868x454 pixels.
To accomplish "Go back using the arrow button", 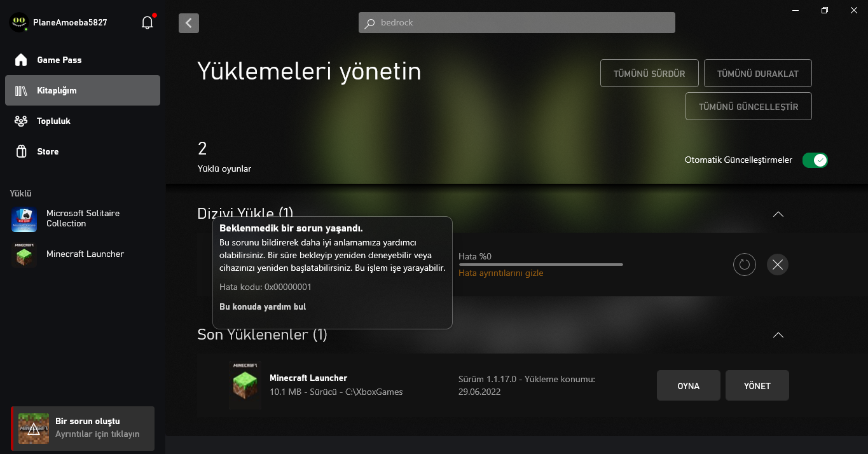I will (x=189, y=23).
